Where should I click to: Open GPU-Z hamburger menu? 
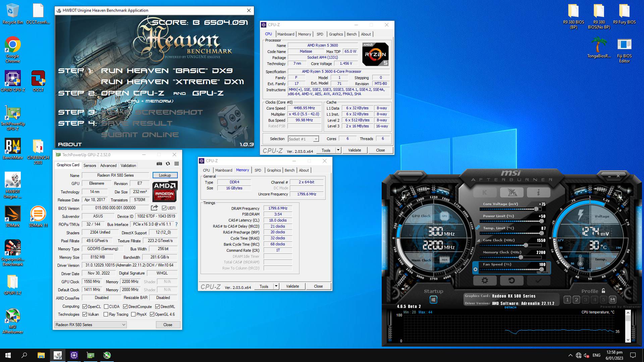176,164
